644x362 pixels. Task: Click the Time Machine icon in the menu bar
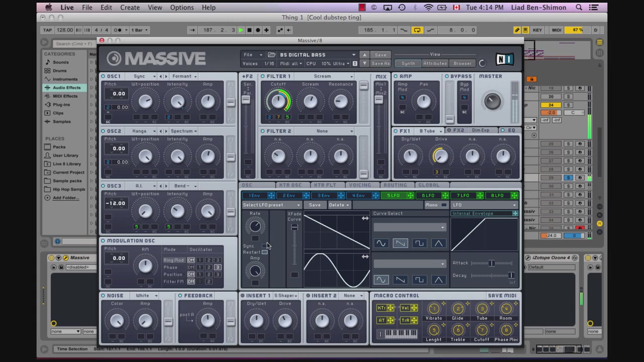pos(401,8)
